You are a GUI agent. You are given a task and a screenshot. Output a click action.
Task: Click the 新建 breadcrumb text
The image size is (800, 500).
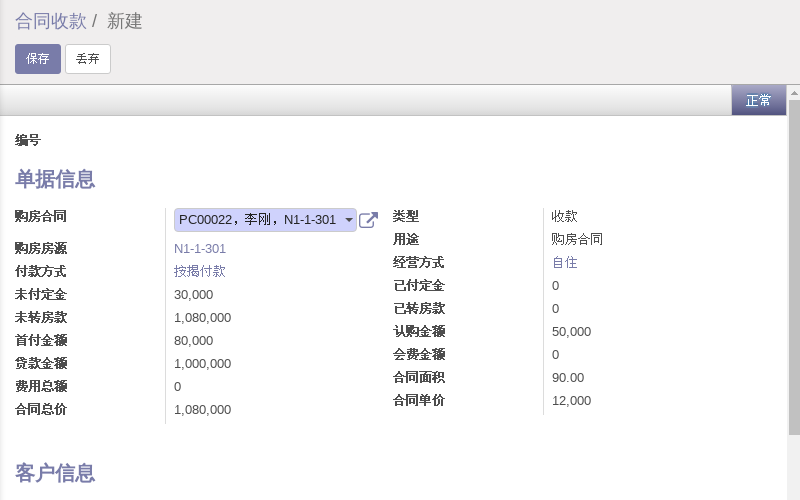coord(125,21)
